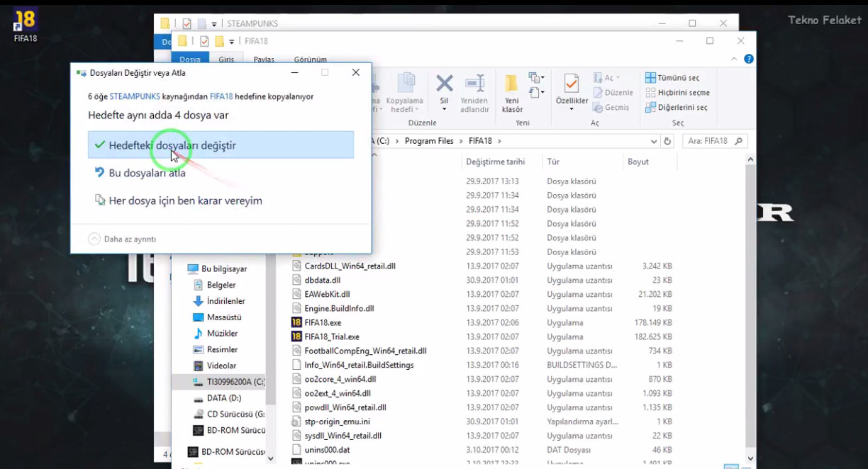
Task: Select CD Sürücüsü drive in navigation pane
Action: click(x=229, y=414)
